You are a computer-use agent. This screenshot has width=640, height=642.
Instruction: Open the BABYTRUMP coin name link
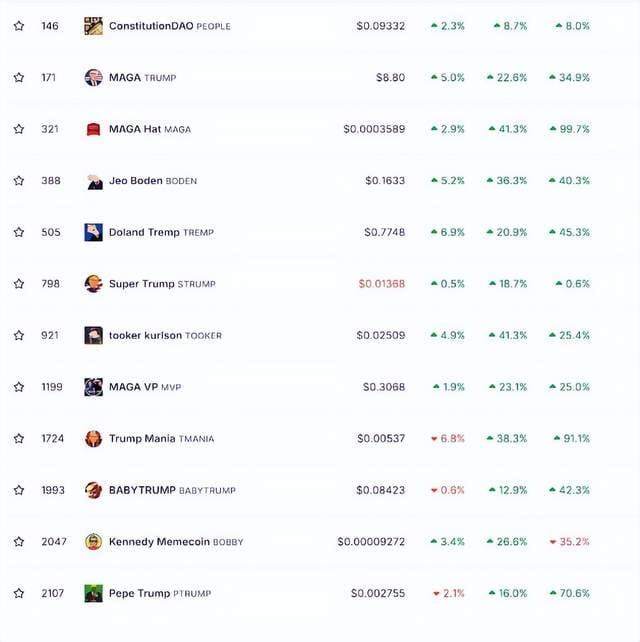(142, 490)
